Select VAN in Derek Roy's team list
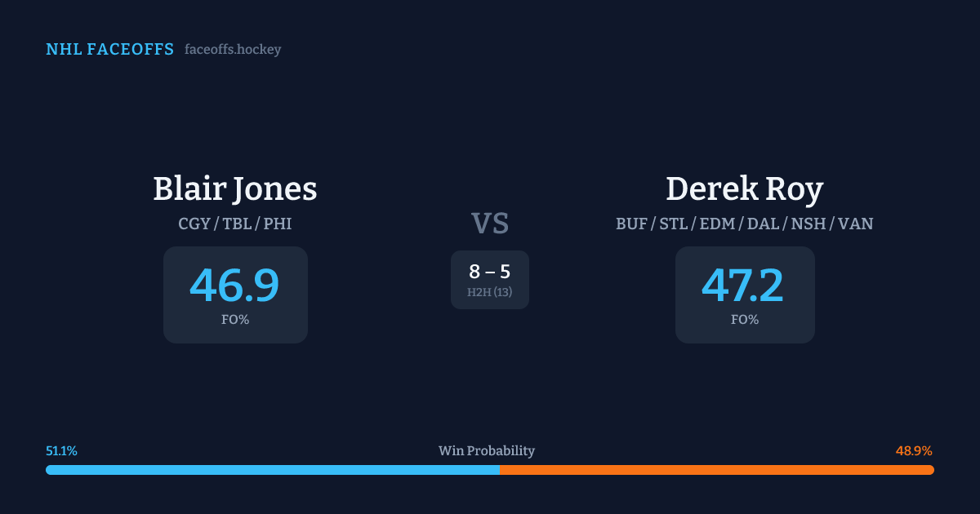Screen dimensions: 980x514 pos(856,224)
